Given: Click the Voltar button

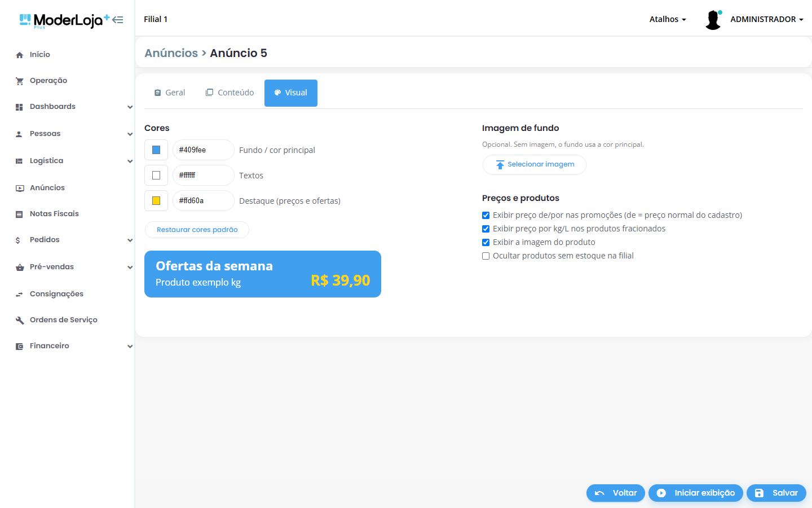Looking at the screenshot, I should pos(616,493).
